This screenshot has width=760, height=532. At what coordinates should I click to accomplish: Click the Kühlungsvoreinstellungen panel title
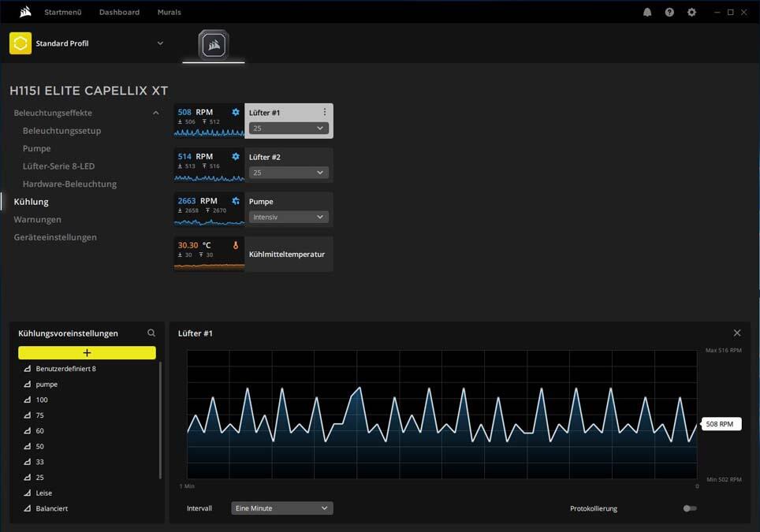pos(68,333)
